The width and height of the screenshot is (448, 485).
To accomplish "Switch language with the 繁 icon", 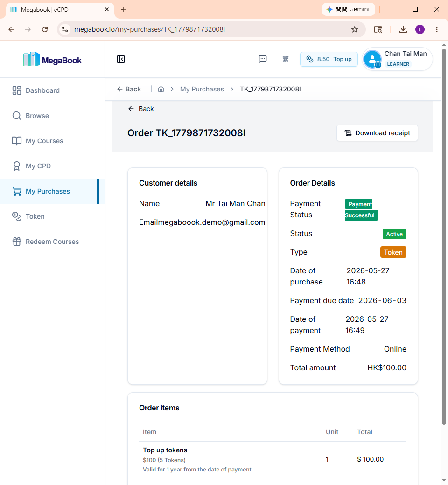I will point(286,59).
